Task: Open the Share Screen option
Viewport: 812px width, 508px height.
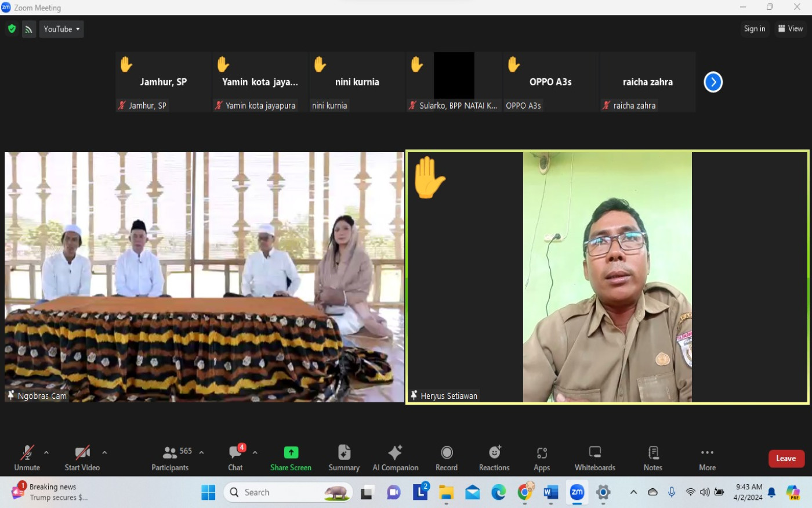Action: pyautogui.click(x=291, y=457)
